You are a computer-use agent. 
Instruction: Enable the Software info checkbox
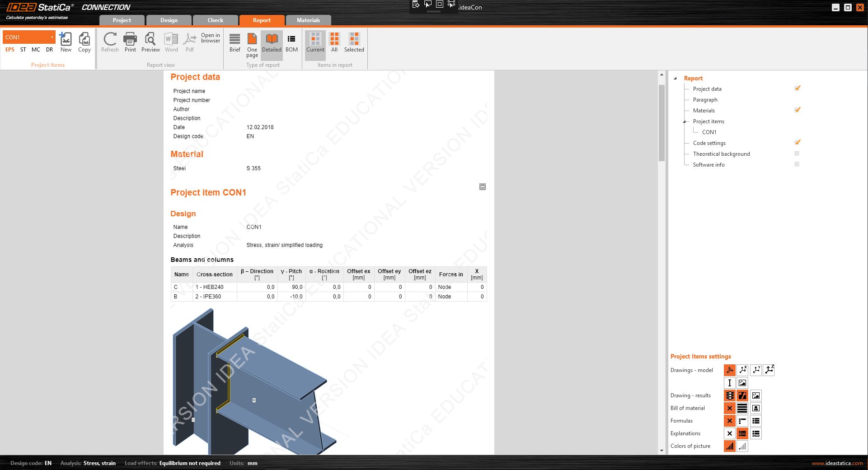[797, 164]
